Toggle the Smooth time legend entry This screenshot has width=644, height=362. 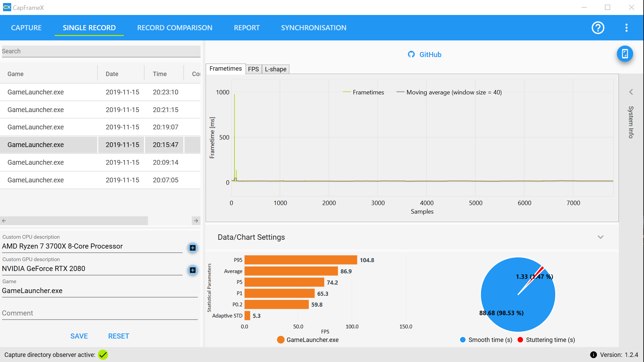point(486,340)
